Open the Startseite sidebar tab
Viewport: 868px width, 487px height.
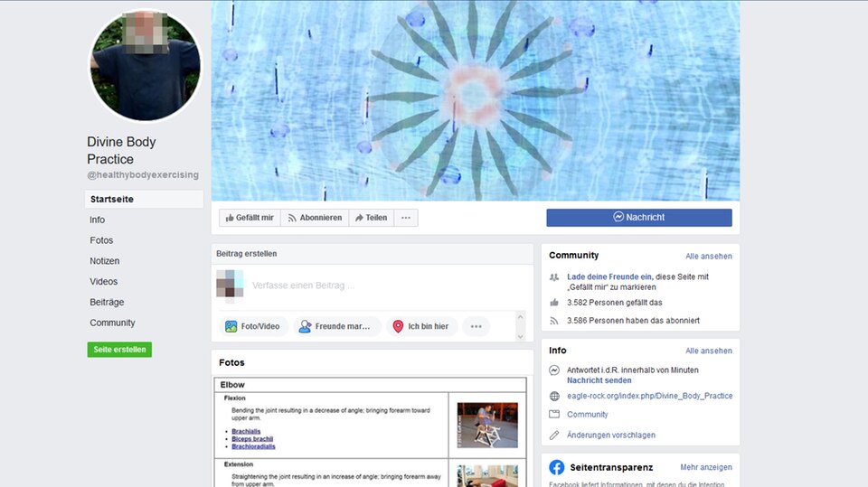[144, 199]
